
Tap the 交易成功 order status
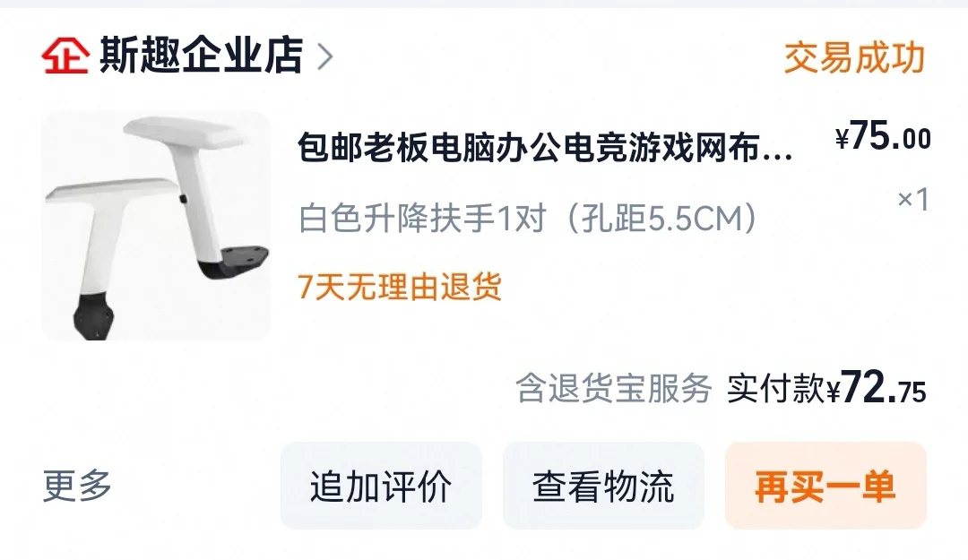(x=854, y=58)
